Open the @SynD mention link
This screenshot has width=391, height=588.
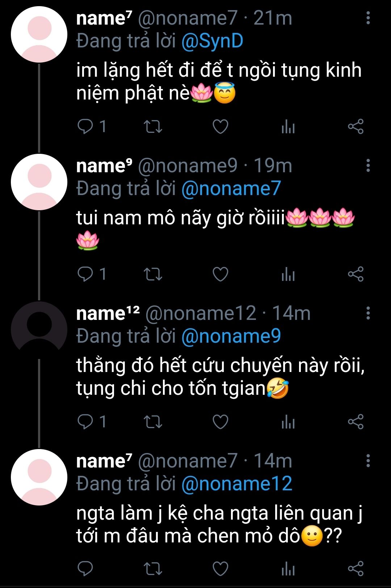tap(212, 41)
